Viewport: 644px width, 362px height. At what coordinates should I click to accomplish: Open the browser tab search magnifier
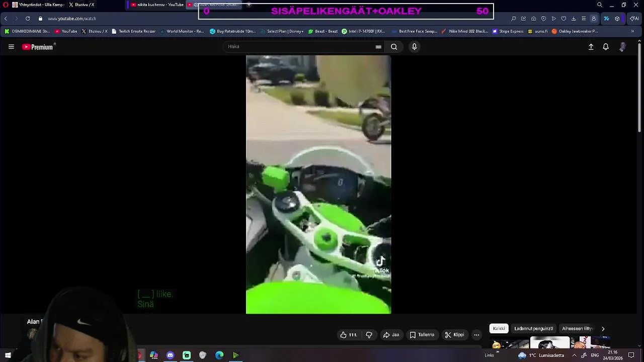[600, 5]
